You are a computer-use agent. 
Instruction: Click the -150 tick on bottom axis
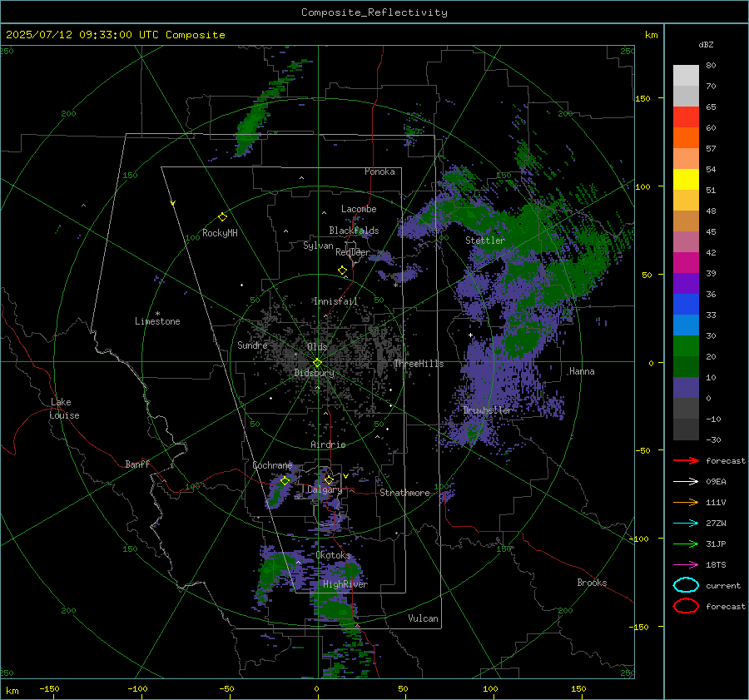coord(49,688)
